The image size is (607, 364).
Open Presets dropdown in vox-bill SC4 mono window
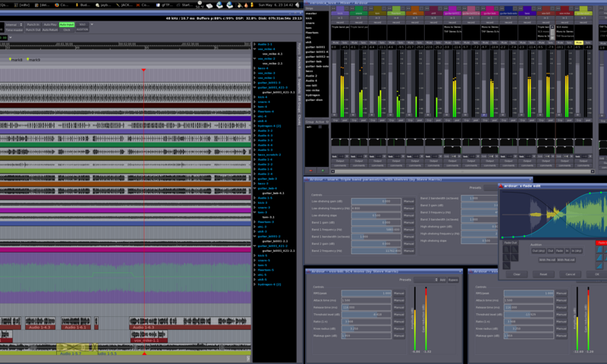click(x=426, y=280)
